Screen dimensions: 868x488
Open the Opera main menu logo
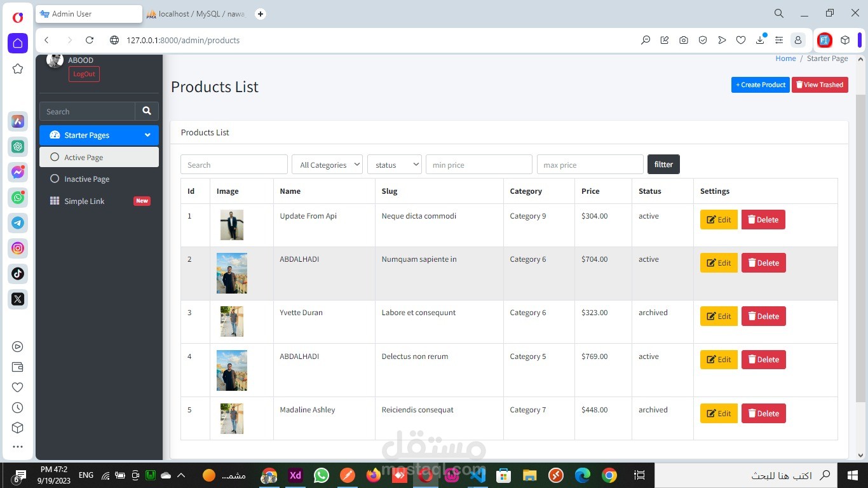click(x=18, y=17)
